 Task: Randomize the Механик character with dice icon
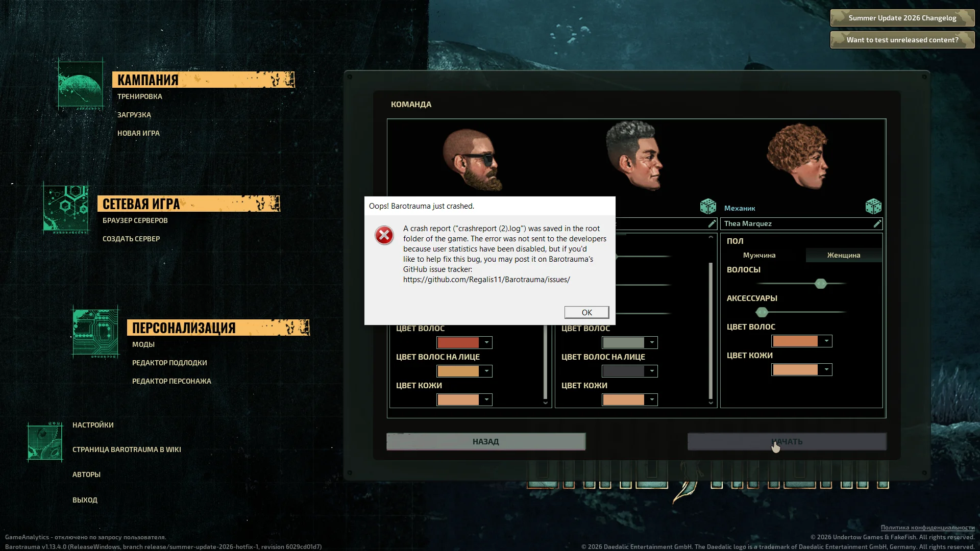(873, 207)
